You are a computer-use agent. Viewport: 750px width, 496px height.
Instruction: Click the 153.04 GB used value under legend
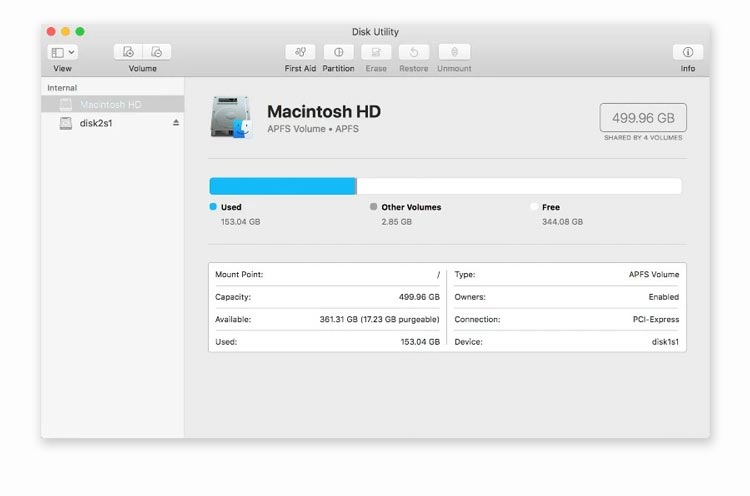(240, 222)
